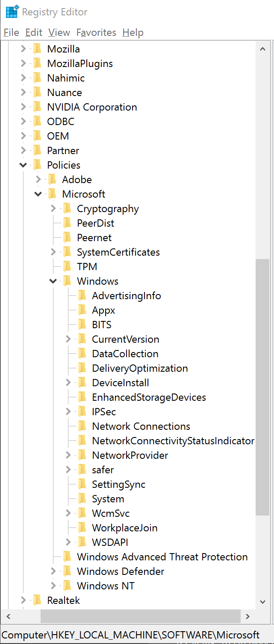Select the Windows Advanced Threat Protection key
The width and height of the screenshot is (274, 644).
pyautogui.click(x=162, y=557)
